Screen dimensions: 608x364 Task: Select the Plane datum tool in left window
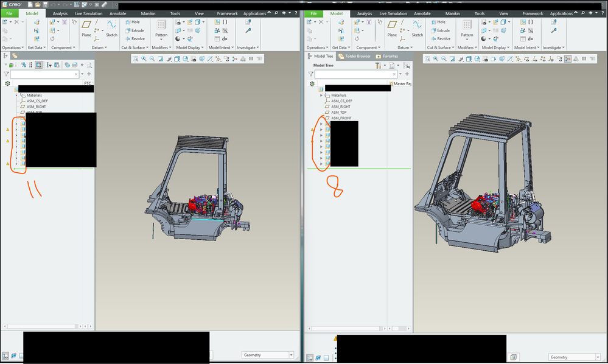[x=86, y=28]
